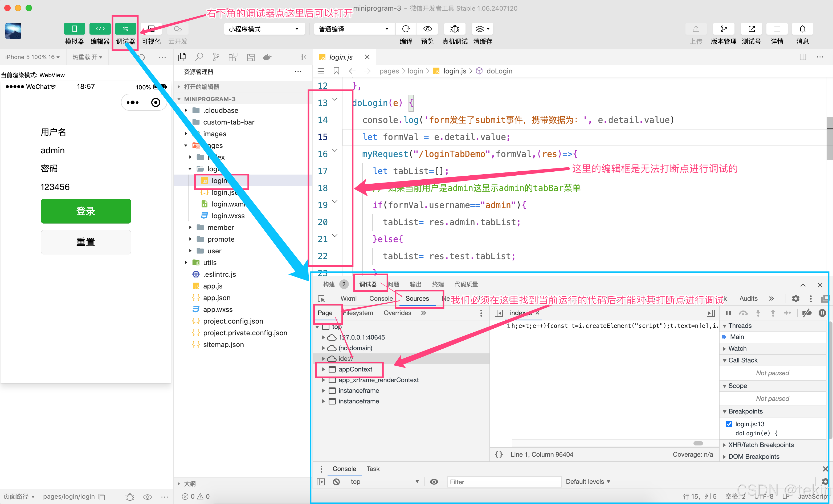Click the explorer files icon in sidebar

coord(182,57)
